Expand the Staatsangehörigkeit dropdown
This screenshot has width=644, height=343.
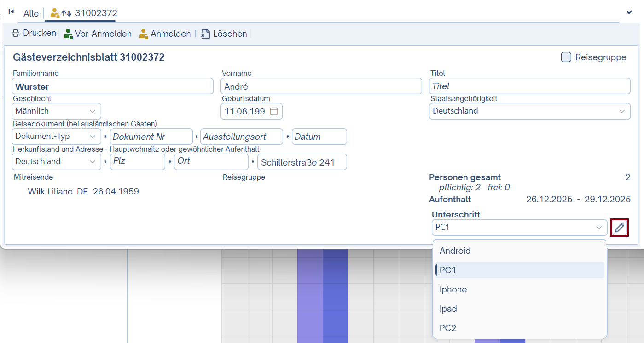[529, 111]
